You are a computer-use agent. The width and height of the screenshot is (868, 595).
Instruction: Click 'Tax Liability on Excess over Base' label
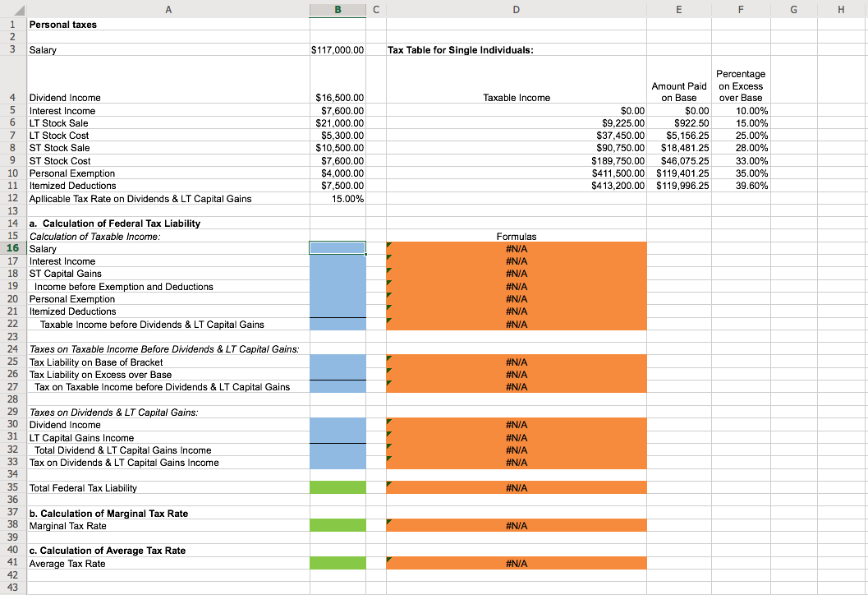pyautogui.click(x=100, y=375)
